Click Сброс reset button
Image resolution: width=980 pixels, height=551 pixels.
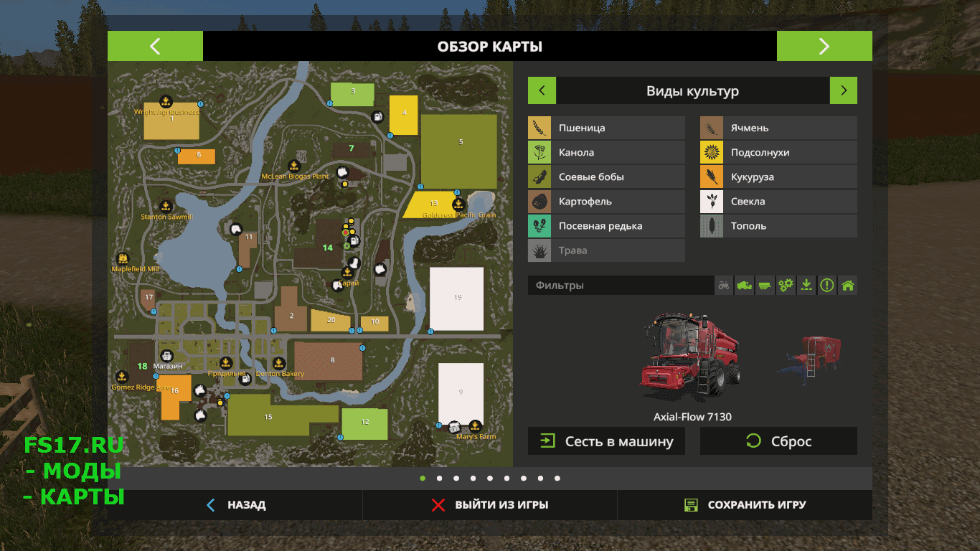(x=778, y=441)
